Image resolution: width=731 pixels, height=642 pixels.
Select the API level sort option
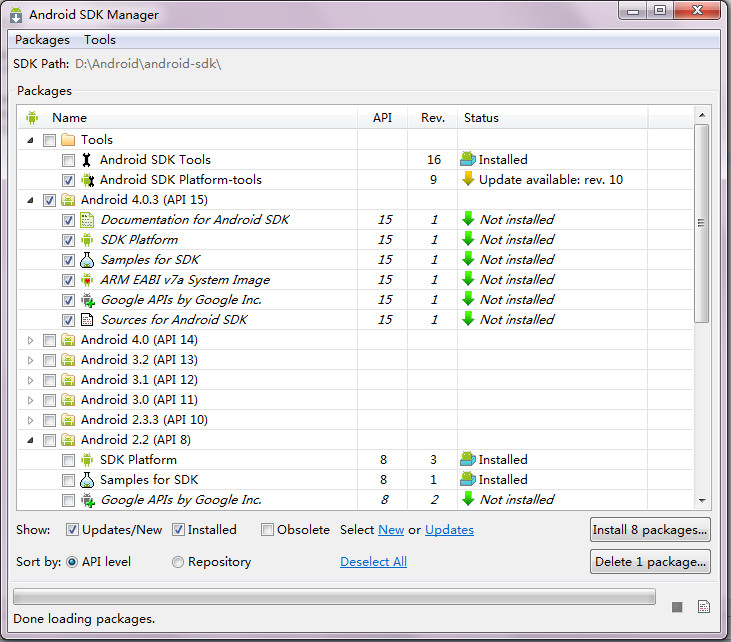pos(72,562)
